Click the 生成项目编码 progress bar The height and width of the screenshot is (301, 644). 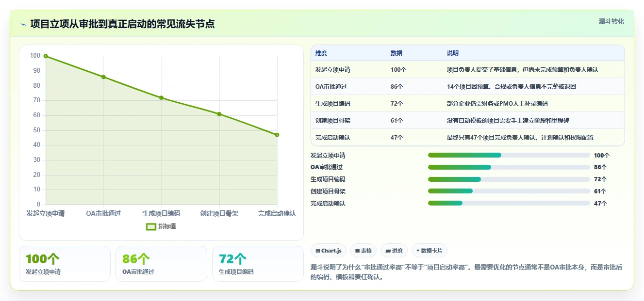point(509,179)
